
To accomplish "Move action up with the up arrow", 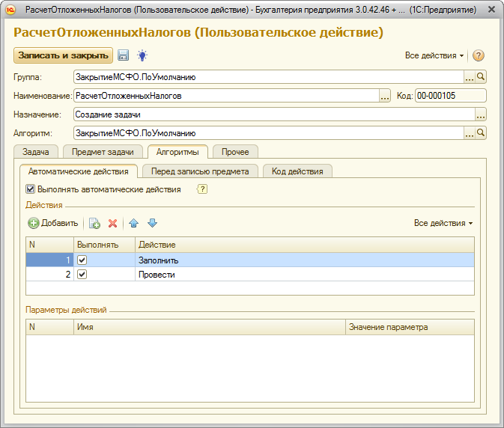I will (134, 223).
